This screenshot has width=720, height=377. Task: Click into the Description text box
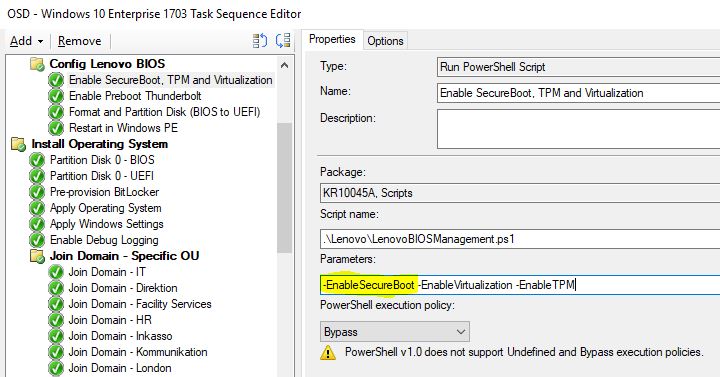pyautogui.click(x=579, y=129)
